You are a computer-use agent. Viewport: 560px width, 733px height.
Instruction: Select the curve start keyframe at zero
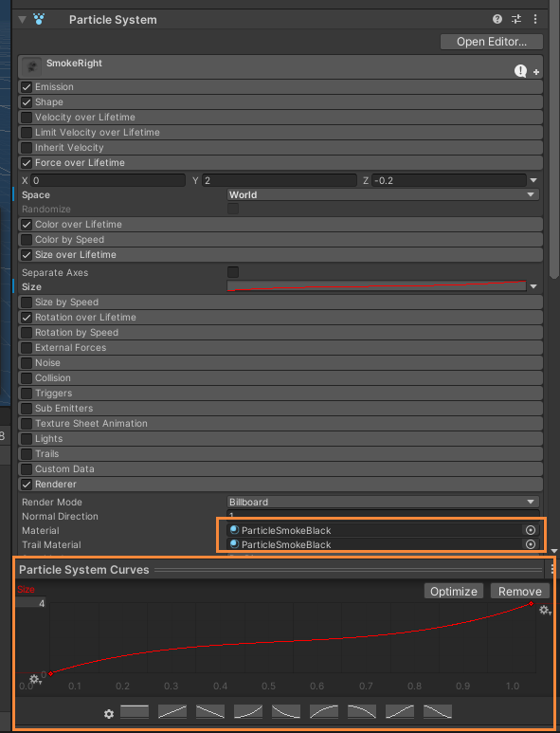51,673
